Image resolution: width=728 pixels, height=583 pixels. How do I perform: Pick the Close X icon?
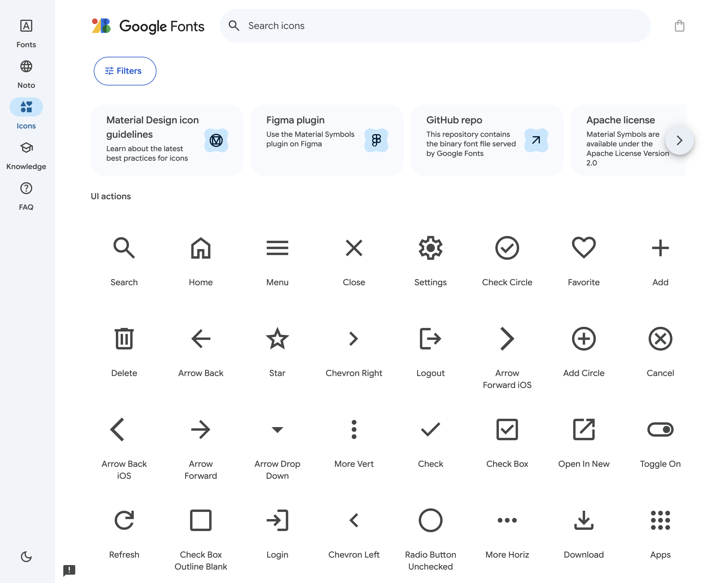click(354, 248)
